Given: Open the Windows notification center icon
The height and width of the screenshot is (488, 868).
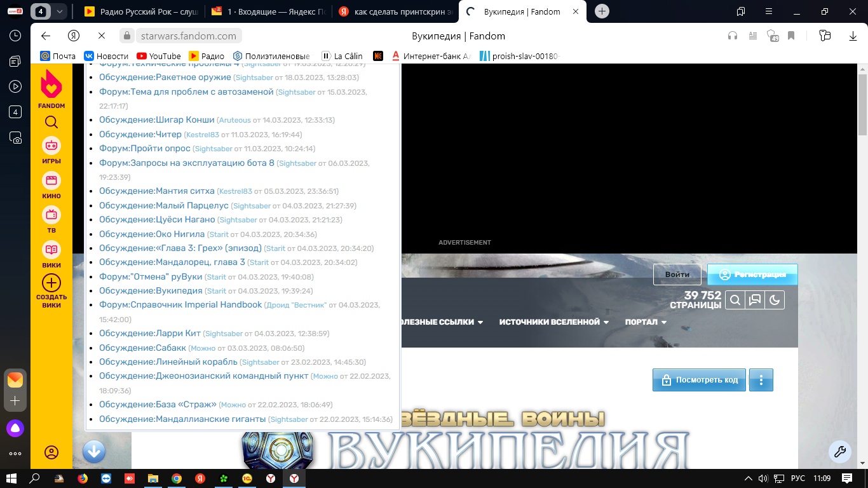Looking at the screenshot, I should [846, 478].
